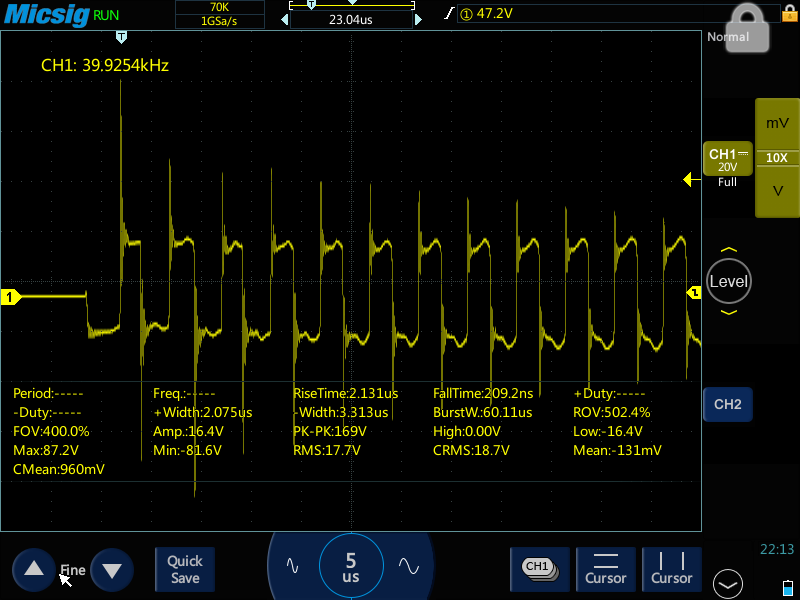The width and height of the screenshot is (800, 600).
Task: Decrease timebase with small sine wave icon
Action: click(292, 565)
